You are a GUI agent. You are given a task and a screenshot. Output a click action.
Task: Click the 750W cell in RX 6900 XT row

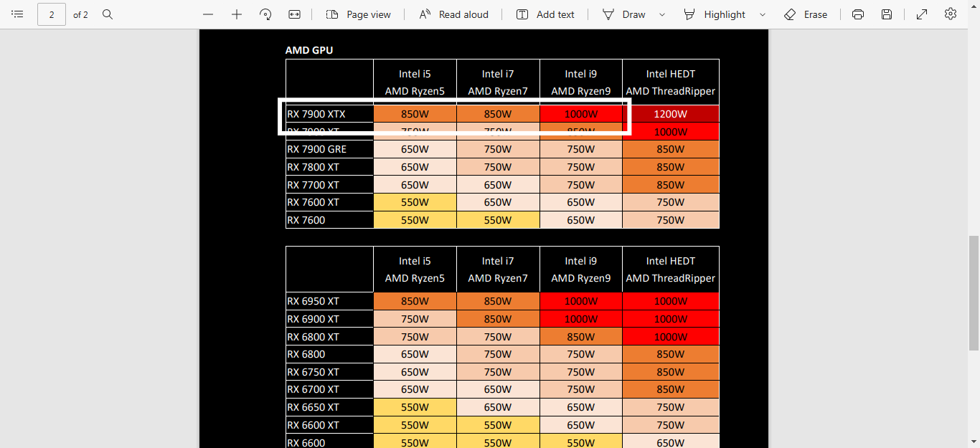point(415,319)
